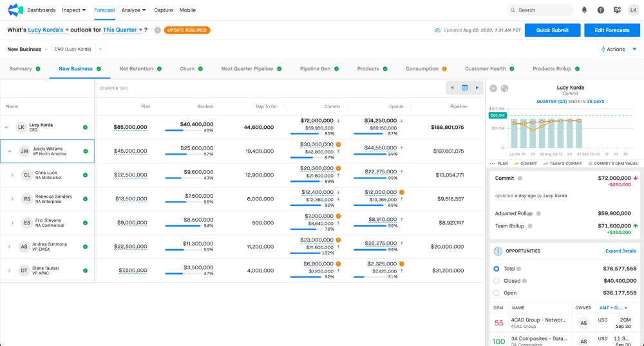Collapse the Jason Williams row
This screenshot has width=644, height=346.
click(10, 151)
